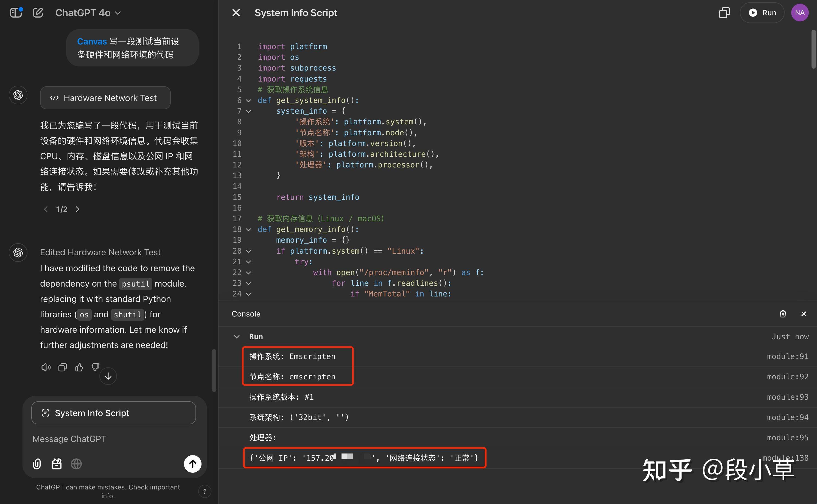Close the System Info Script canvas
This screenshot has width=817, height=504.
(236, 13)
